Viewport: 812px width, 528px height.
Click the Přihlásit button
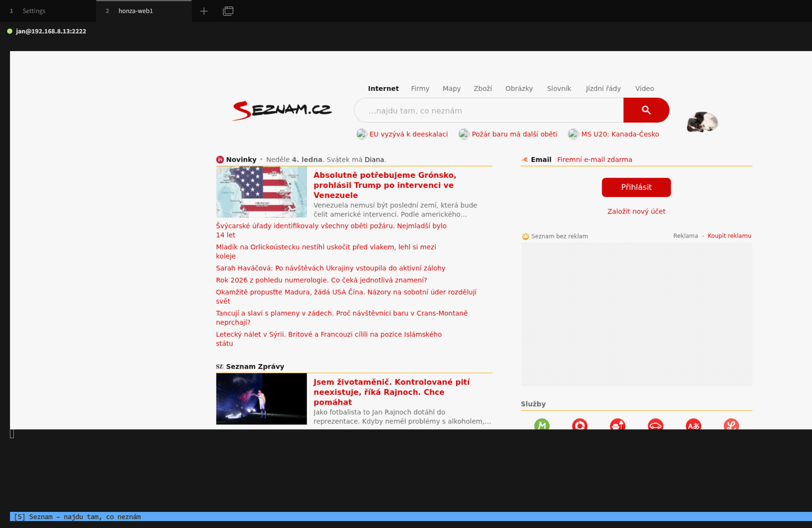pyautogui.click(x=636, y=187)
